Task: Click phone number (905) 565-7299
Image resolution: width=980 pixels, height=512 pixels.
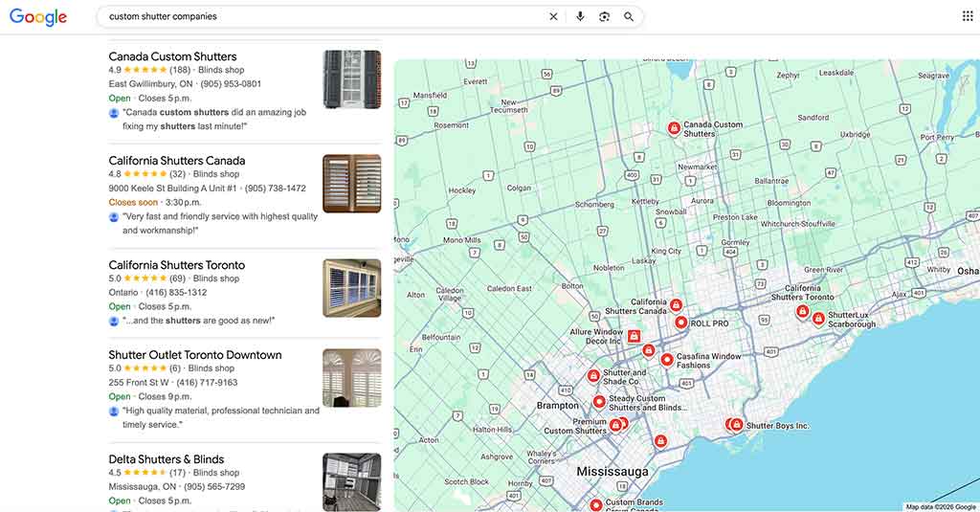Action: (x=214, y=487)
